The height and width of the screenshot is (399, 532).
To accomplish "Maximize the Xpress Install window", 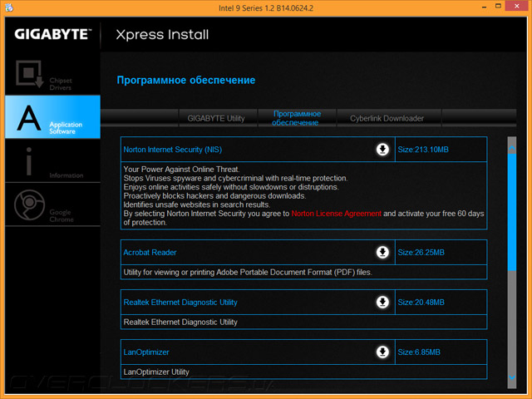I will pyautogui.click(x=498, y=6).
